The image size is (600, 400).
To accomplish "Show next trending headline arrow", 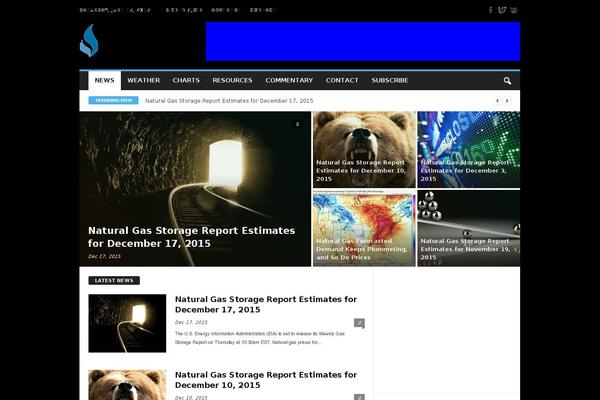I will (507, 101).
